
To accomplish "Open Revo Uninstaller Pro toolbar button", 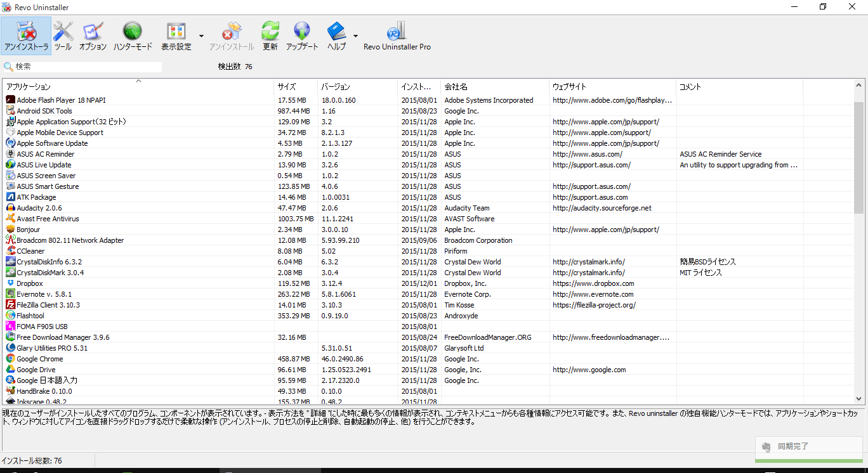I will tap(397, 36).
